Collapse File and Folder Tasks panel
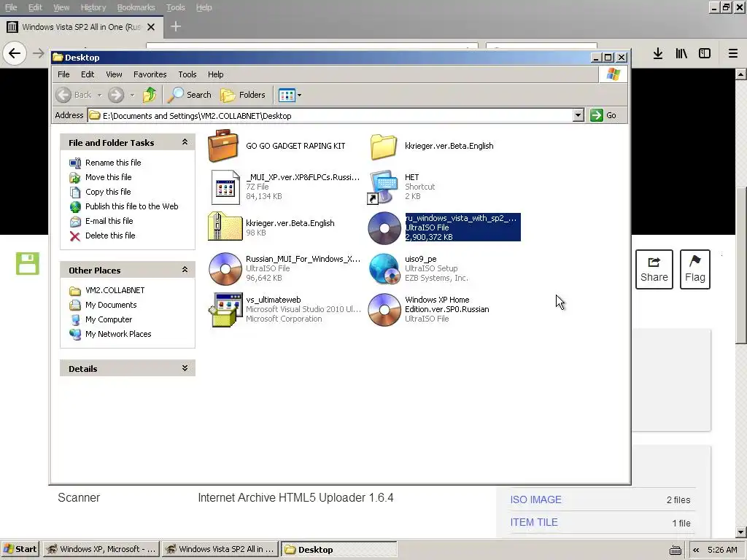 pyautogui.click(x=185, y=142)
